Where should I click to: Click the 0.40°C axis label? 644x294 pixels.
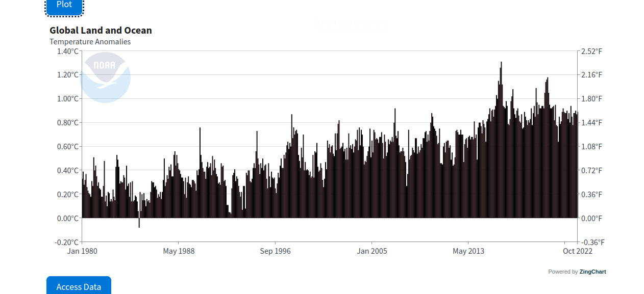click(x=68, y=171)
